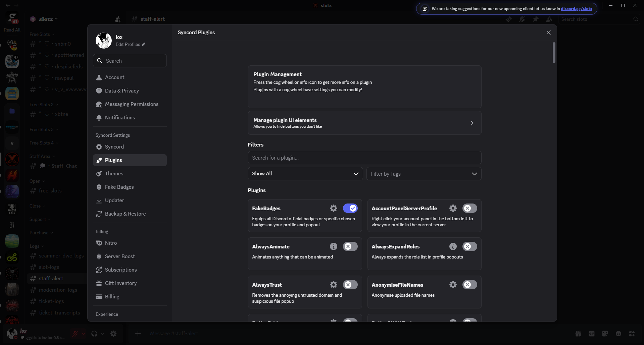Expand Manage plugin UI elements chevron

coord(472,123)
